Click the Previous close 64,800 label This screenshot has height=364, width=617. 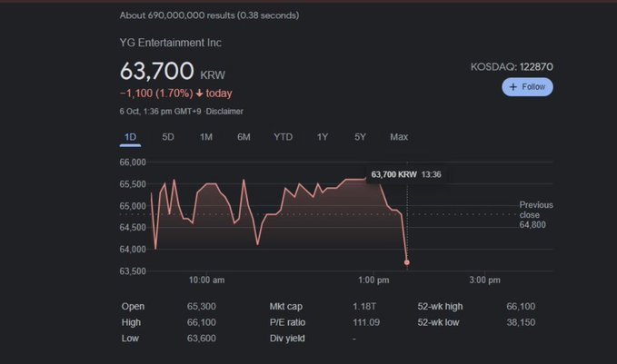(x=536, y=215)
